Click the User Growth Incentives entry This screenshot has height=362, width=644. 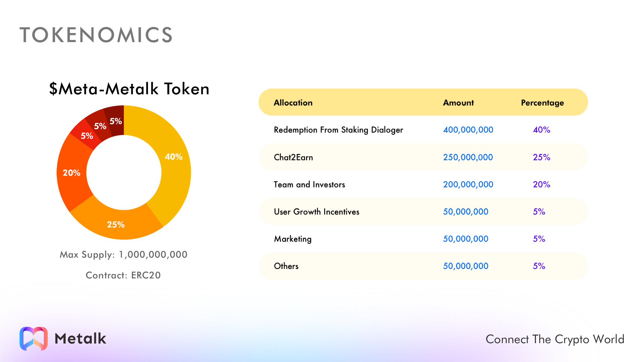click(317, 212)
